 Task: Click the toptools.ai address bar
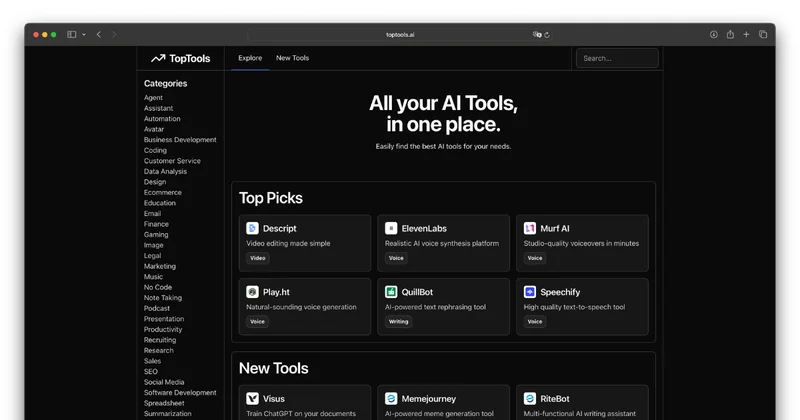tap(400, 35)
